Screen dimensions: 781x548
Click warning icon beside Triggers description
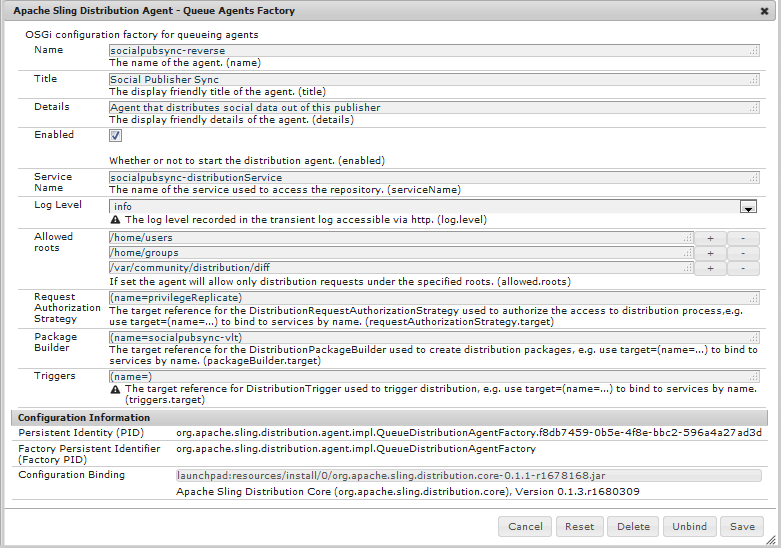[x=115, y=389]
